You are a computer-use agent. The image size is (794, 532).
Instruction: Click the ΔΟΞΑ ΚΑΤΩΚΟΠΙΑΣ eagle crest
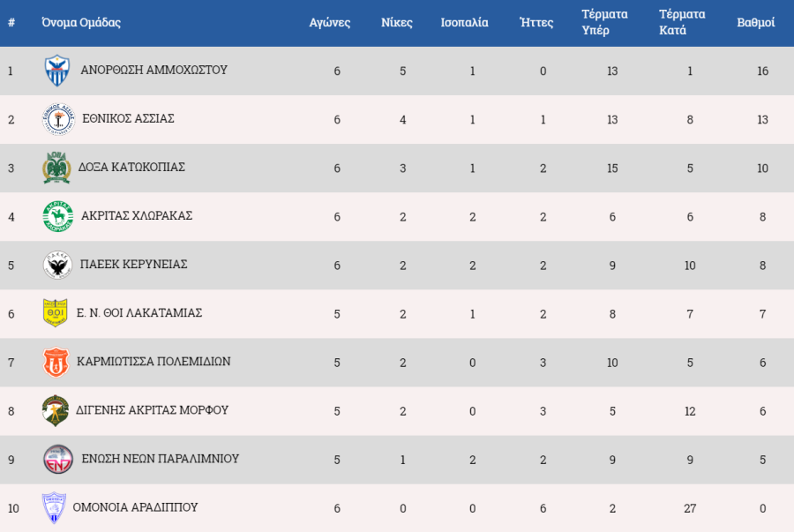56,168
